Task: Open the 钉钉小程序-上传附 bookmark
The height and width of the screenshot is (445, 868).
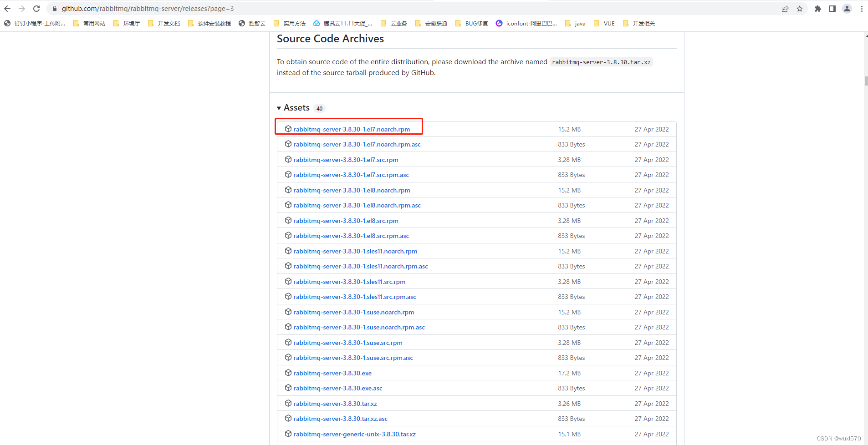Action: coord(35,23)
